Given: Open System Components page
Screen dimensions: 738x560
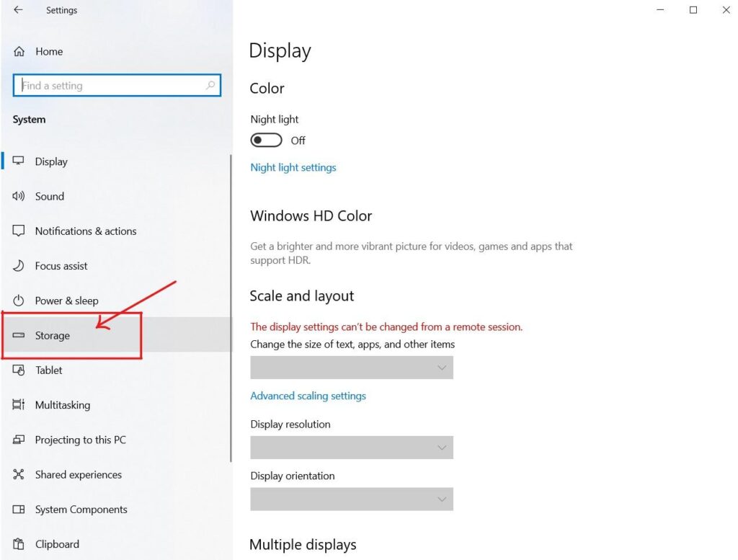Looking at the screenshot, I should pyautogui.click(x=116, y=510).
